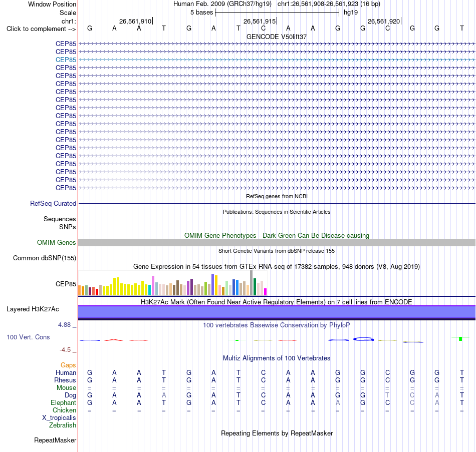Open 'Short Genetic Variants from dbSNP release 155'

(x=277, y=251)
